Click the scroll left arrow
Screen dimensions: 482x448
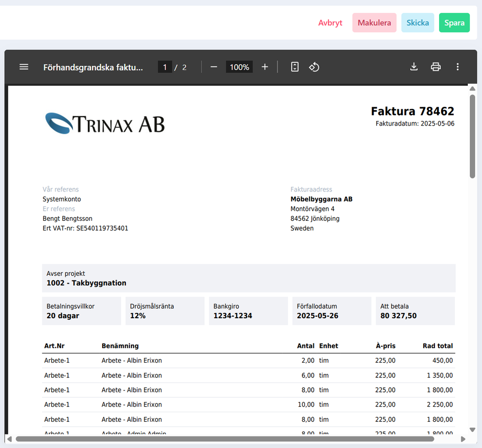[9, 439]
